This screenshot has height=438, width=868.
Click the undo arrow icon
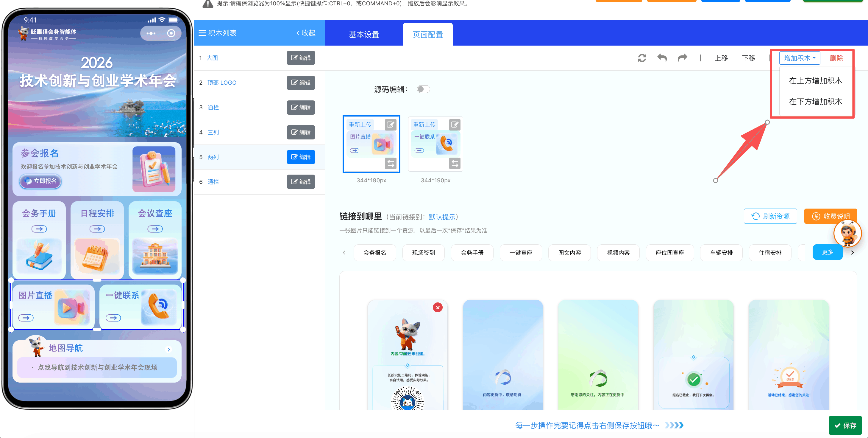tap(662, 58)
